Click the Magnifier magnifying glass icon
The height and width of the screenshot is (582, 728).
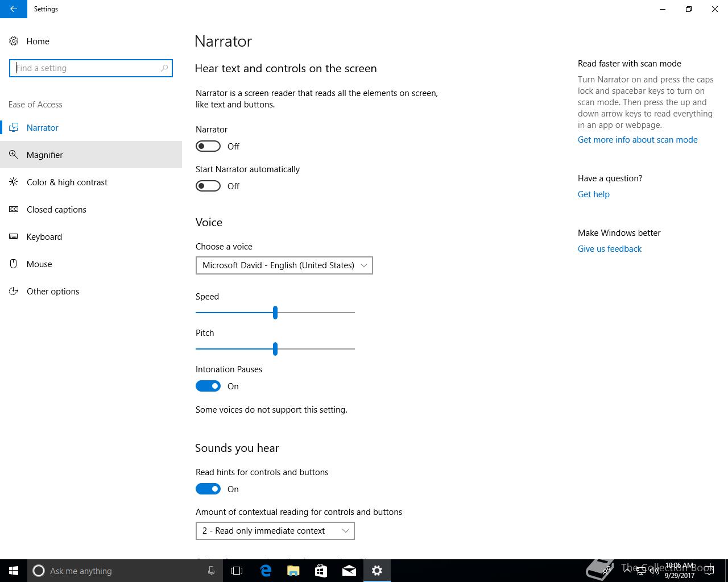(14, 155)
